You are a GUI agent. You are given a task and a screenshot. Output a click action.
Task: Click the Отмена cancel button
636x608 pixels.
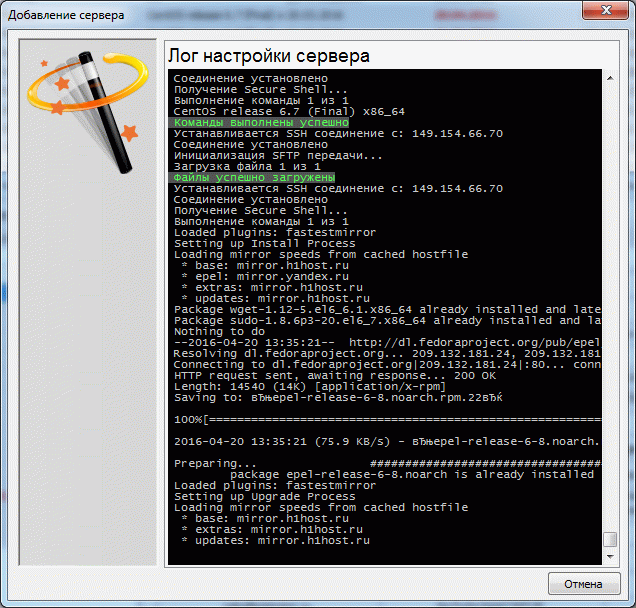pyautogui.click(x=584, y=584)
